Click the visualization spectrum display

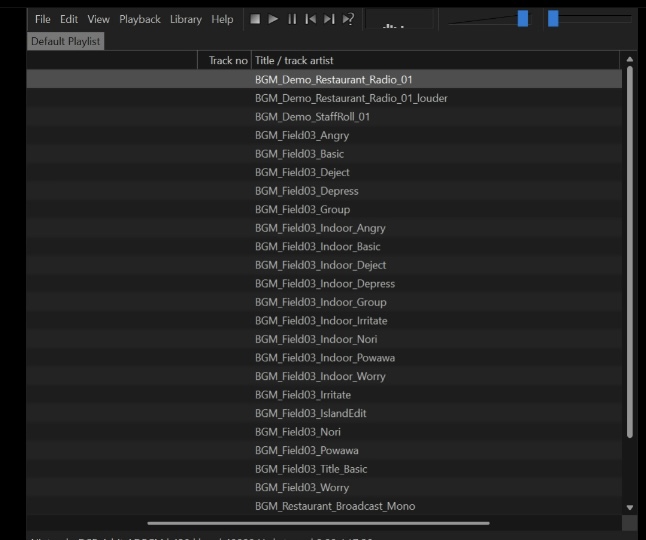pyautogui.click(x=400, y=19)
